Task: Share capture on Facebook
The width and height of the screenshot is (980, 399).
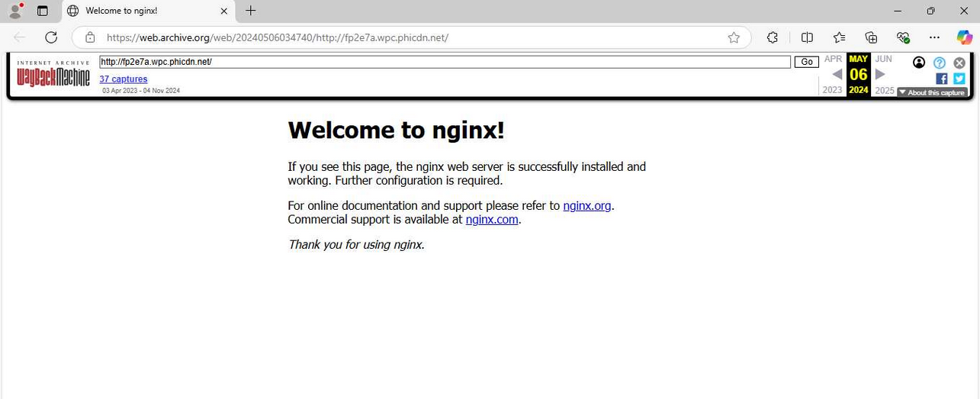Action: 941,79
